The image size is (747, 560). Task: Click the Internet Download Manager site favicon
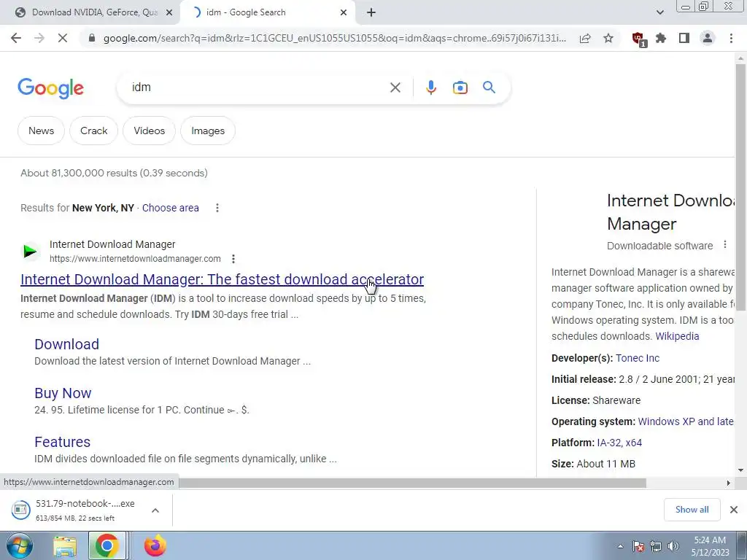(x=31, y=251)
